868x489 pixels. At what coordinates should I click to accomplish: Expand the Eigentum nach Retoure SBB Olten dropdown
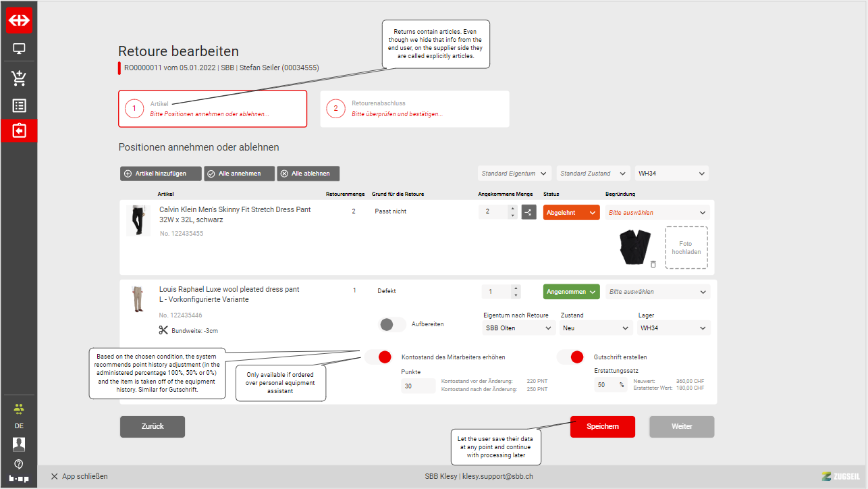coord(519,328)
